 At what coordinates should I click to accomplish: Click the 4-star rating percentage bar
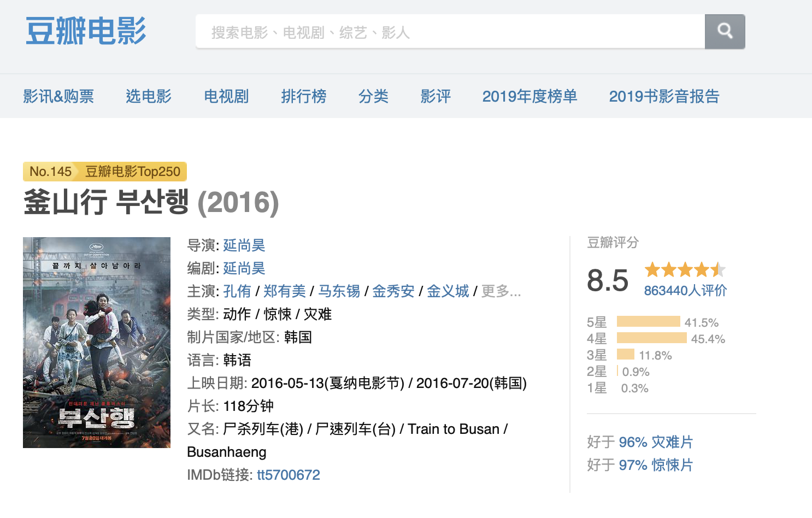coord(651,338)
